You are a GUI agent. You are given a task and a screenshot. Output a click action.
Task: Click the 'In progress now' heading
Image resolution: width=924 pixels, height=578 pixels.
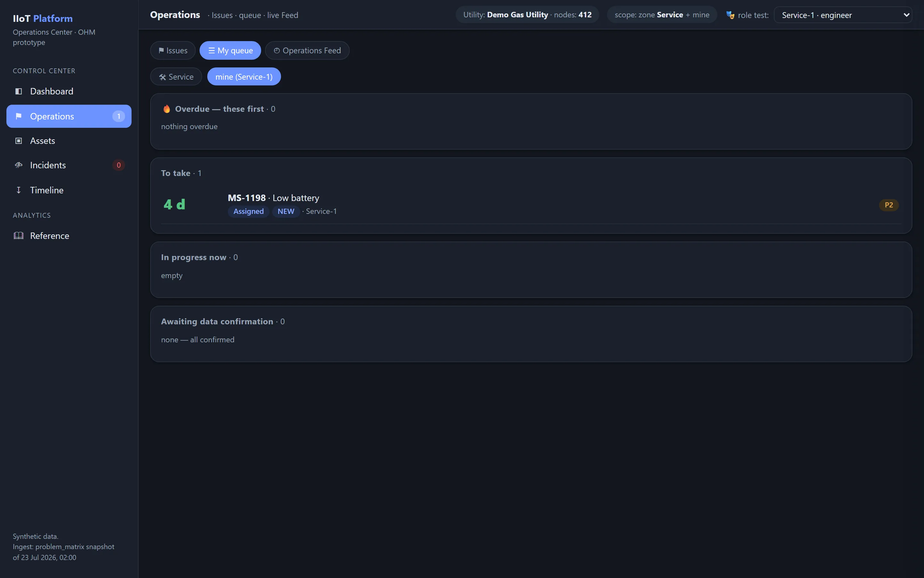pyautogui.click(x=193, y=257)
